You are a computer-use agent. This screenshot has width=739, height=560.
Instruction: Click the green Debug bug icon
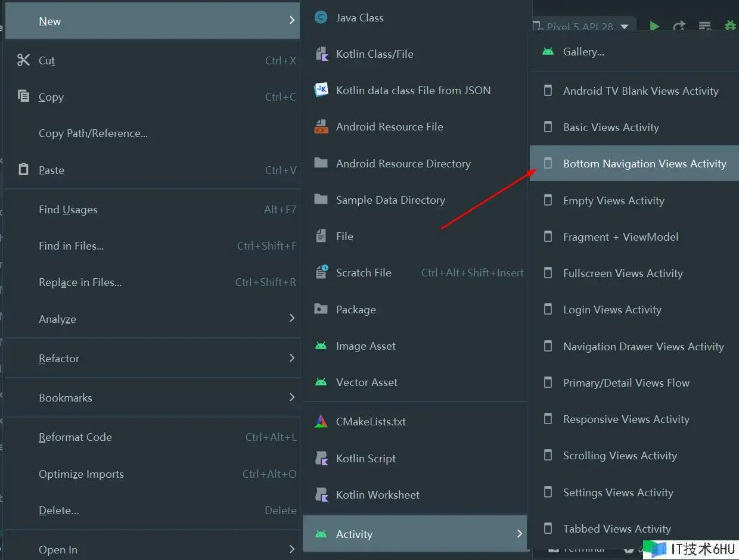click(729, 26)
